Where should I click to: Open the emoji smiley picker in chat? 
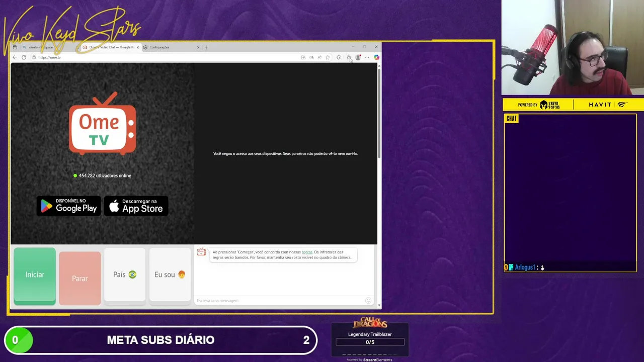[368, 300]
